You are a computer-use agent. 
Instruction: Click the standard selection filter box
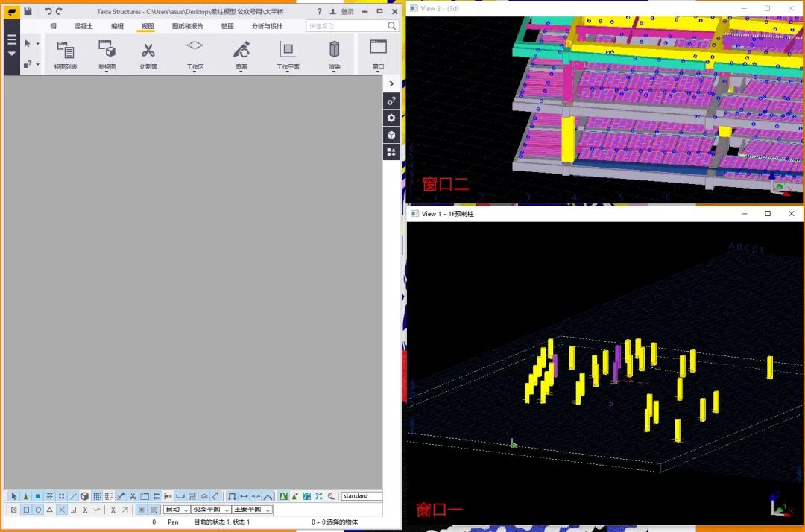[362, 496]
